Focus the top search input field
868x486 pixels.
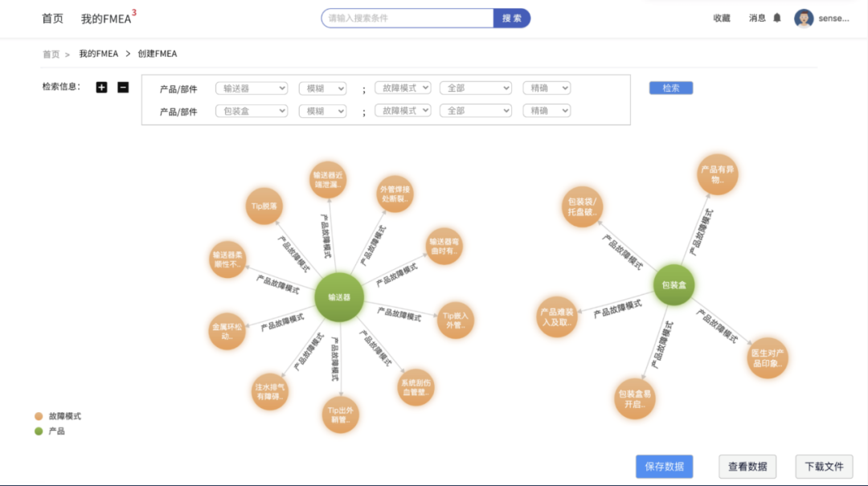point(407,18)
